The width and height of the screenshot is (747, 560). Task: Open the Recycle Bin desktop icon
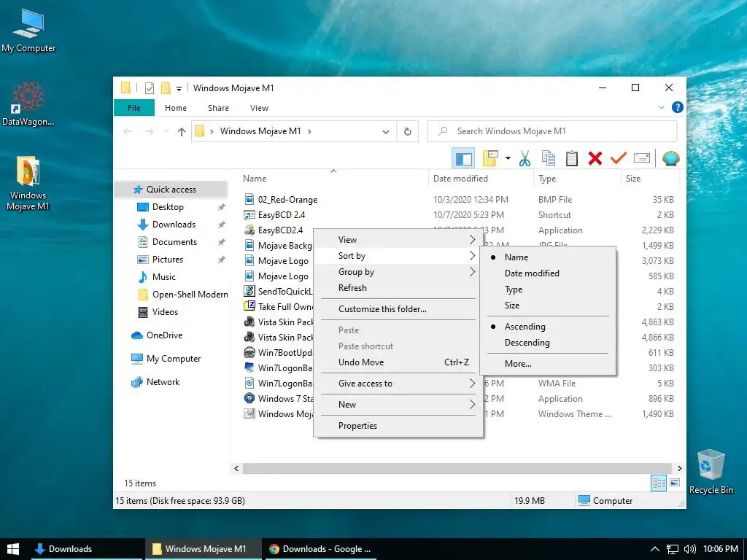pos(711,472)
